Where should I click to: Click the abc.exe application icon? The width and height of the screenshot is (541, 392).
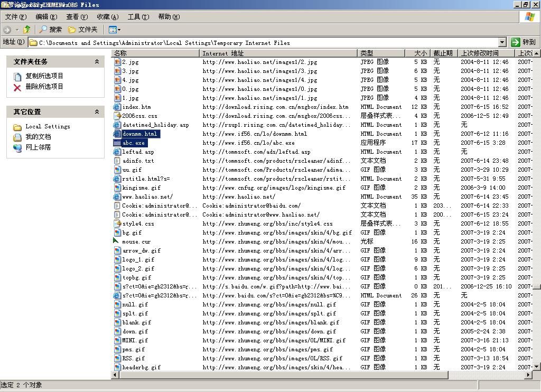click(x=117, y=143)
